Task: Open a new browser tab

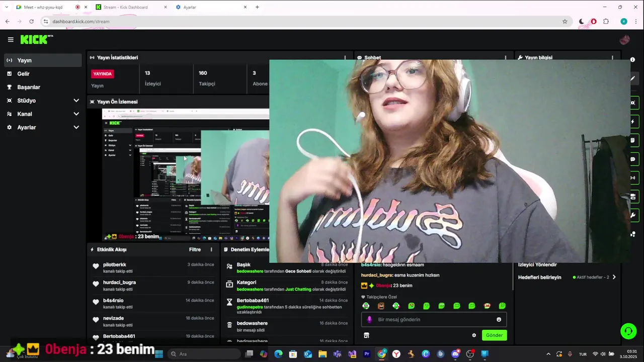Action: pyautogui.click(x=257, y=7)
